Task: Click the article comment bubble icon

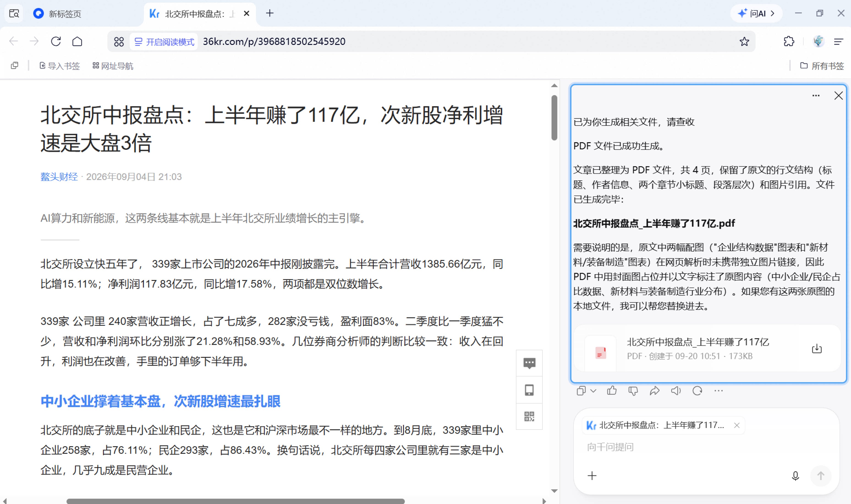Action: 529,363
